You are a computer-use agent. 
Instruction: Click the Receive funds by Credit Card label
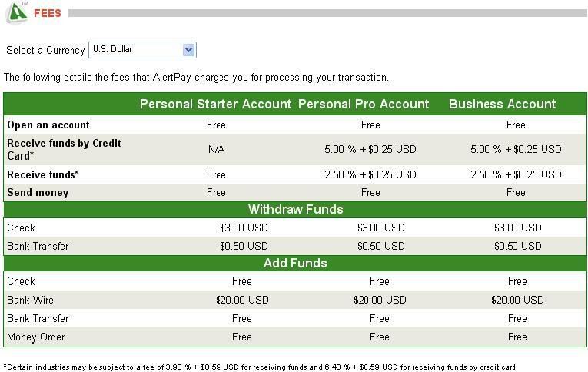(64, 149)
